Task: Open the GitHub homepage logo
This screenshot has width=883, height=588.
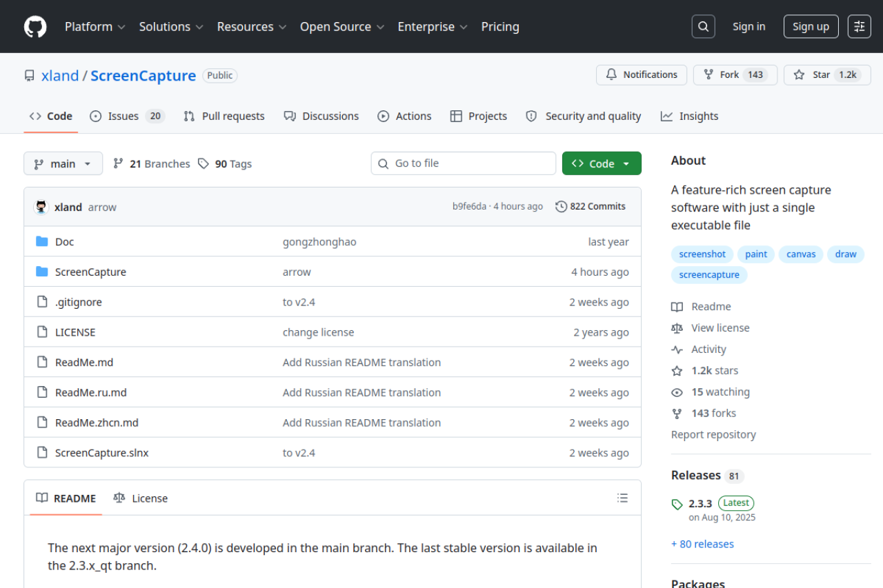Action: coord(35,27)
